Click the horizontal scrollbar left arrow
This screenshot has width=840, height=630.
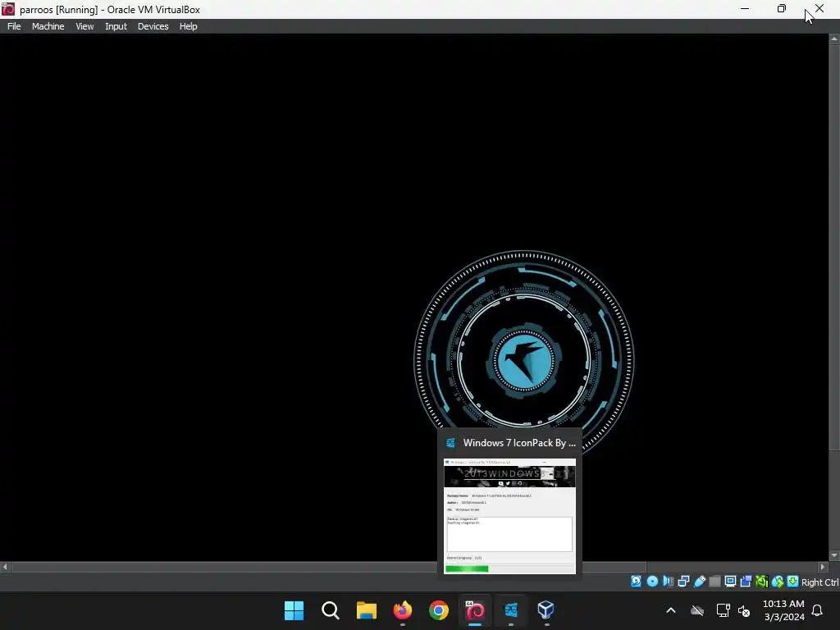pyautogui.click(x=5, y=567)
